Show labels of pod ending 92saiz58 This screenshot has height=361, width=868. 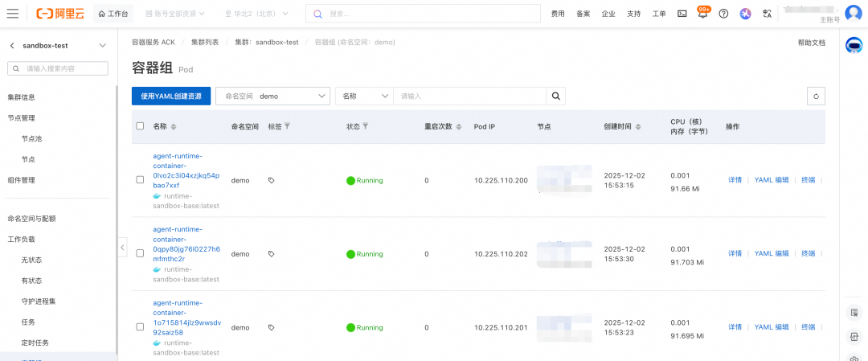[x=272, y=328]
